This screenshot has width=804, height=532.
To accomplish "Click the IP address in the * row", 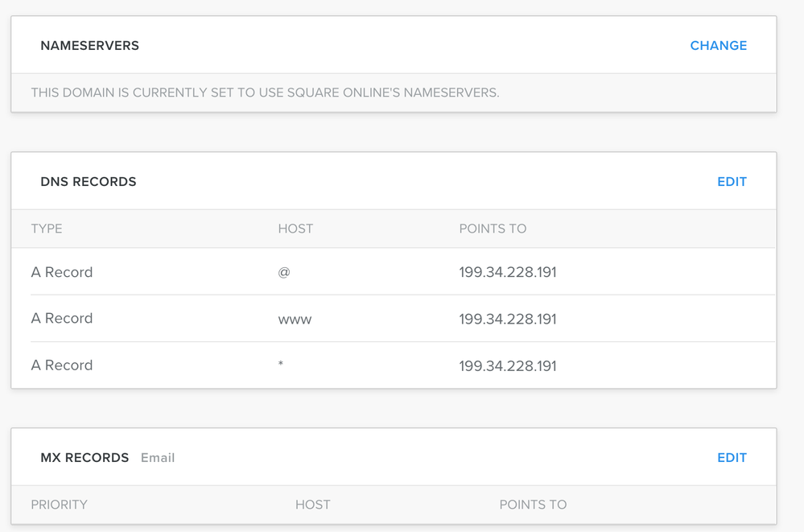I will click(508, 366).
